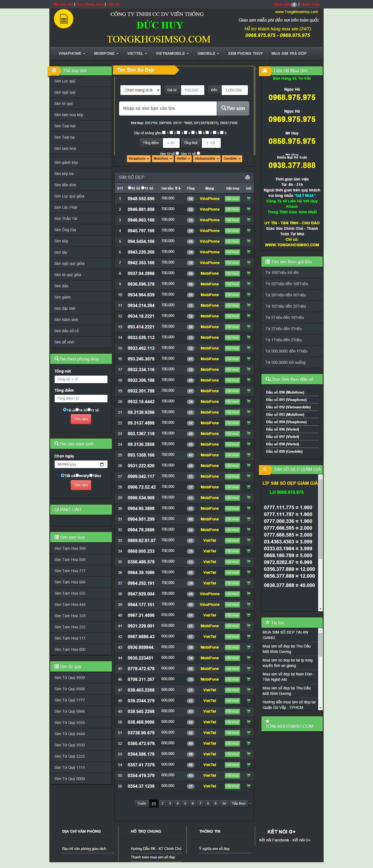
Task: Click cart icon for sim 0937.04.2898
Action: pos(248,273)
